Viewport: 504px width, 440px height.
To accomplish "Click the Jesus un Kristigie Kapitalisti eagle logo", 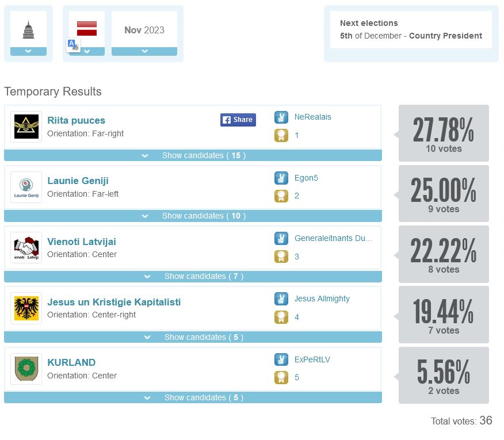I will [26, 308].
